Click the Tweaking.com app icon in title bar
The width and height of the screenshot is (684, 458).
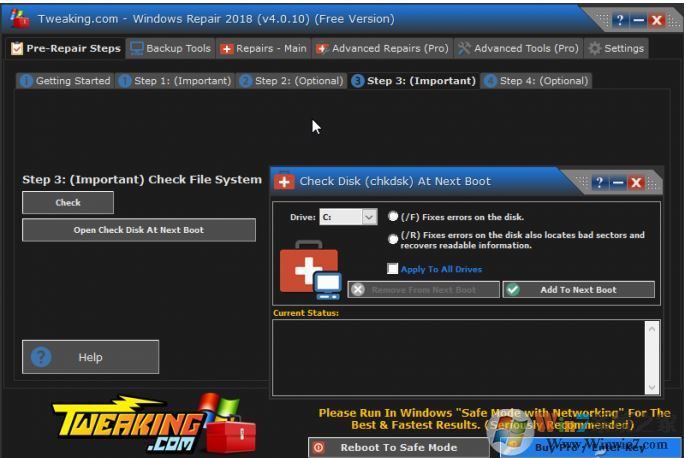(x=19, y=19)
